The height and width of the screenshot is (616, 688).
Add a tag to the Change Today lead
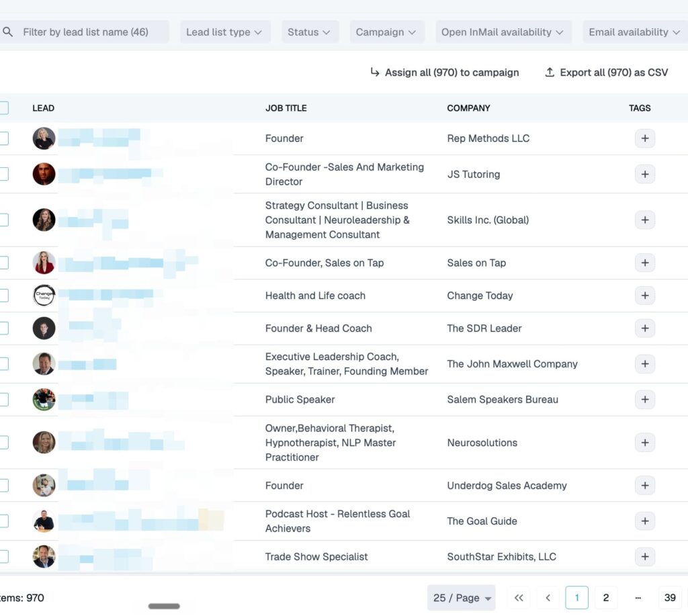click(644, 296)
